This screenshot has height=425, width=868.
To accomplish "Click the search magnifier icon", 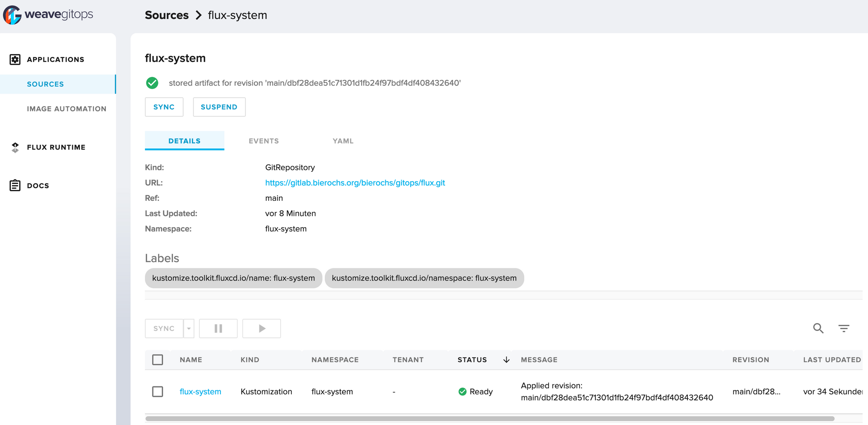I will pyautogui.click(x=818, y=328).
